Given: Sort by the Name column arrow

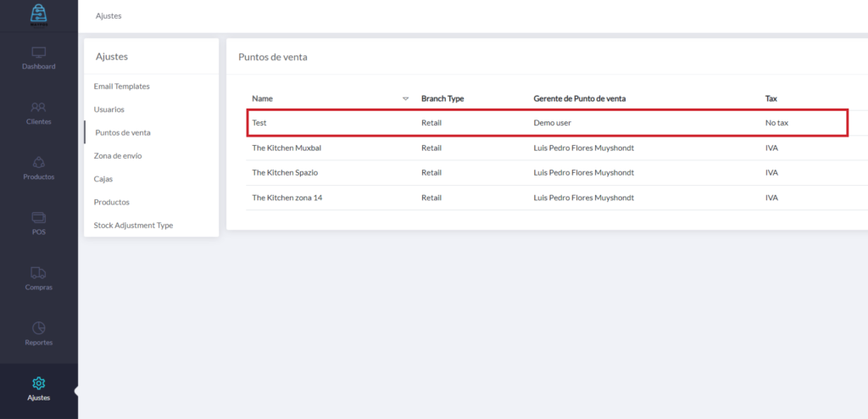Looking at the screenshot, I should (x=405, y=99).
